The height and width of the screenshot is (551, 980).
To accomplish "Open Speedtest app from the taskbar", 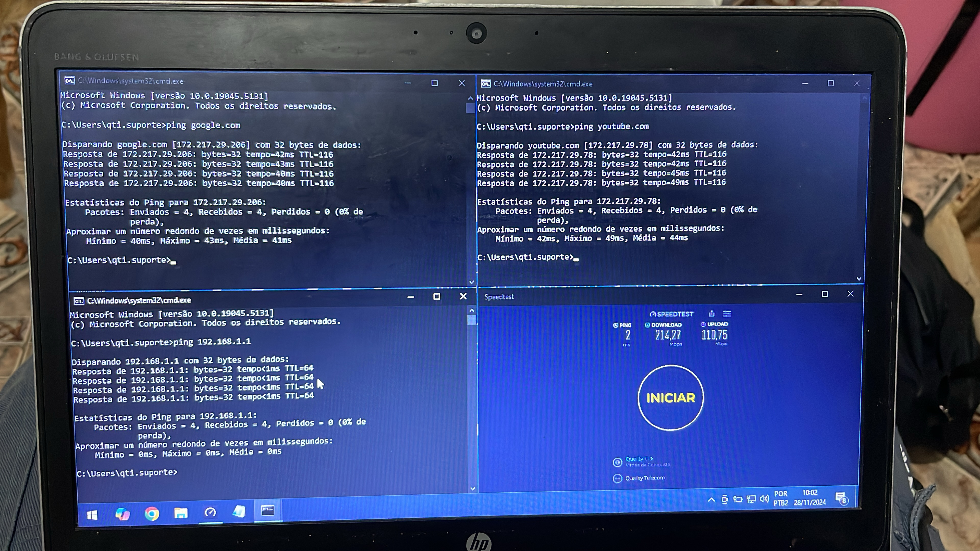I will click(x=210, y=512).
